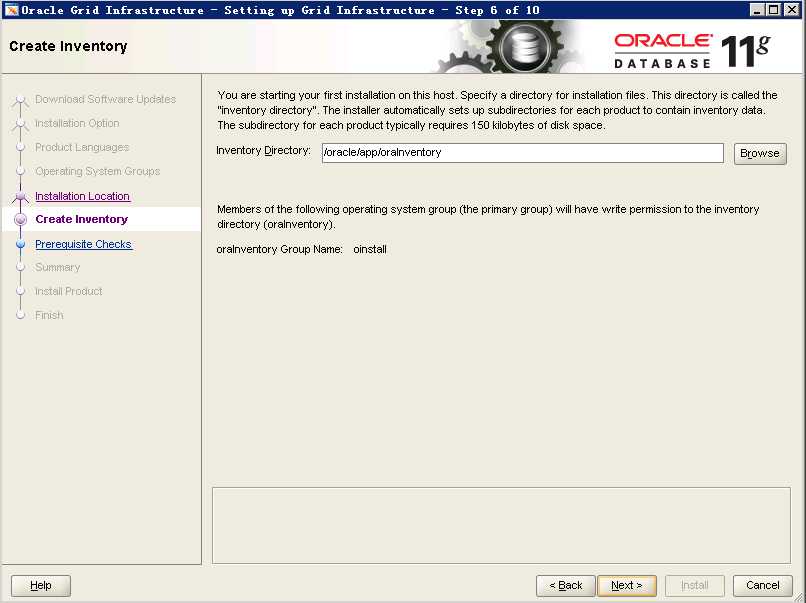Viewport: 806px width, 603px height.
Task: Select the Create Inventory step
Action: point(82,219)
